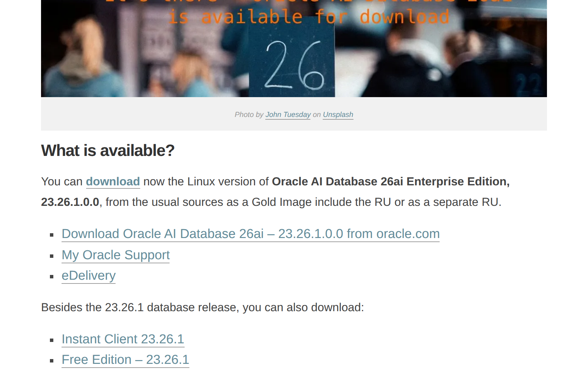Viewport: 588px width, 383px height.
Task: Click the bold 'download' link in paragraph
Action: pos(113,182)
